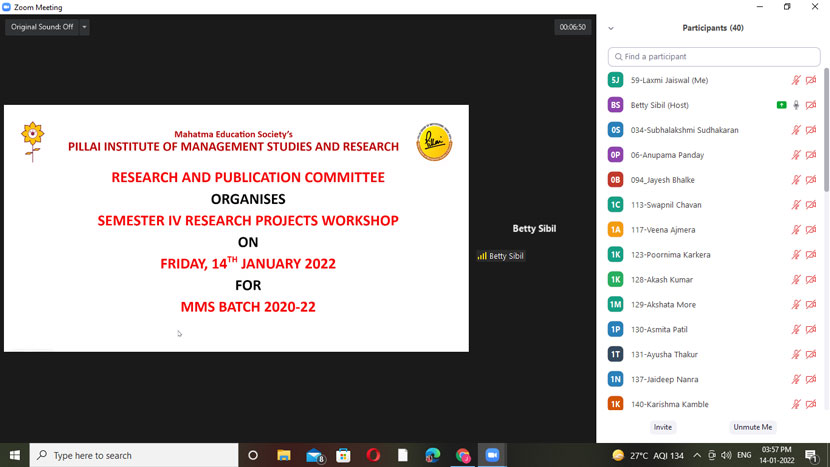
Task: Open Zoom from the taskbar
Action: coord(492,455)
